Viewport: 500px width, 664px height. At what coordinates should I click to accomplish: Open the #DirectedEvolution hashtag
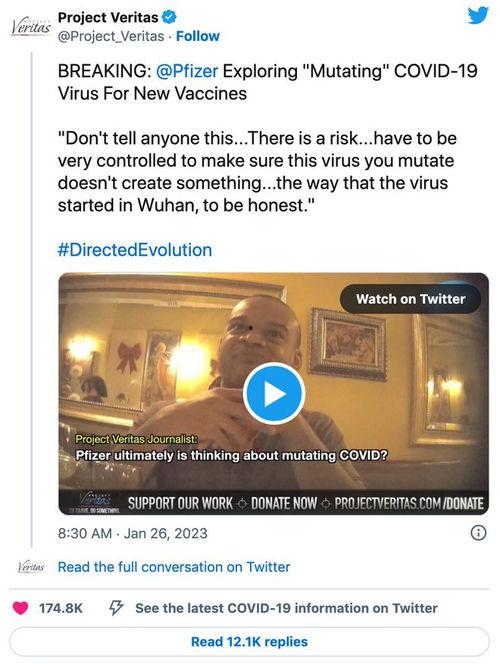click(135, 250)
